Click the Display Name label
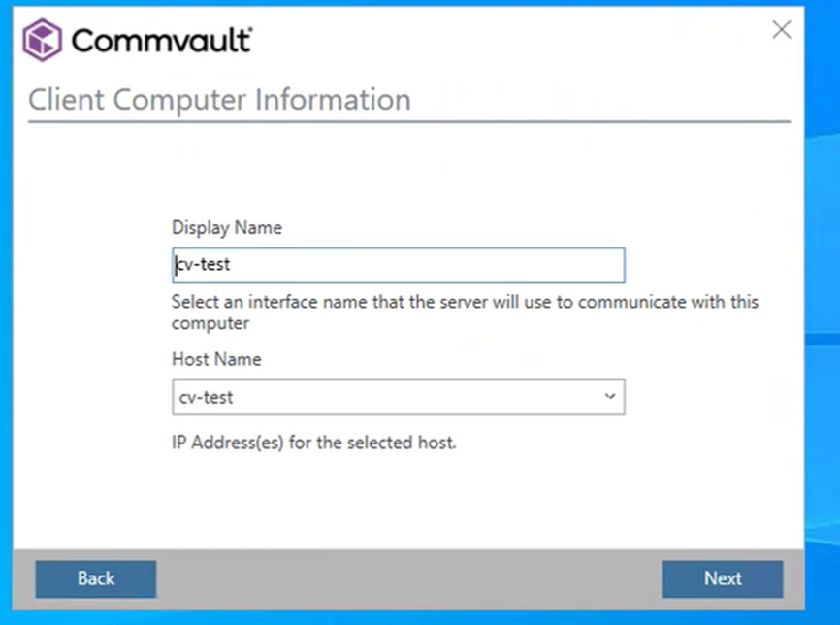 (x=227, y=227)
